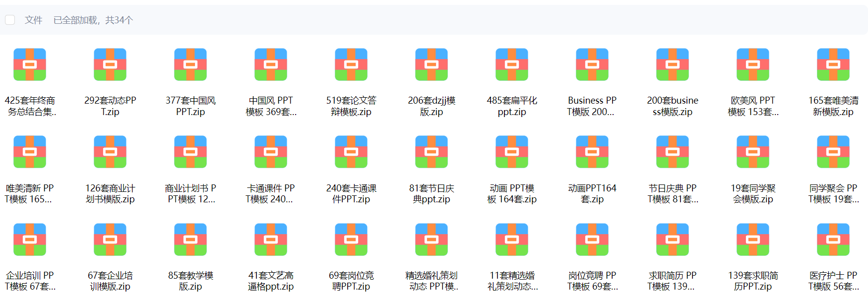Click the 41套文艺高逼格ppt.zip file name
The image size is (868, 300).
[271, 281]
